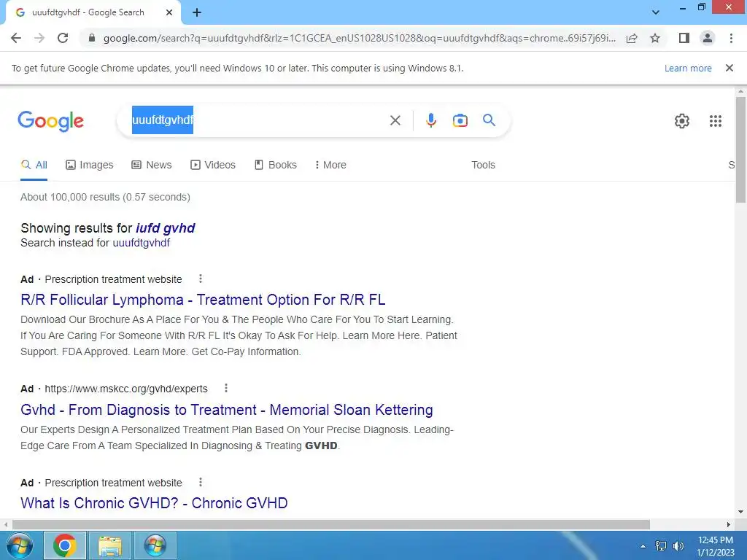The width and height of the screenshot is (747, 560).
Task: Open volume control in tray
Action: [x=678, y=545]
